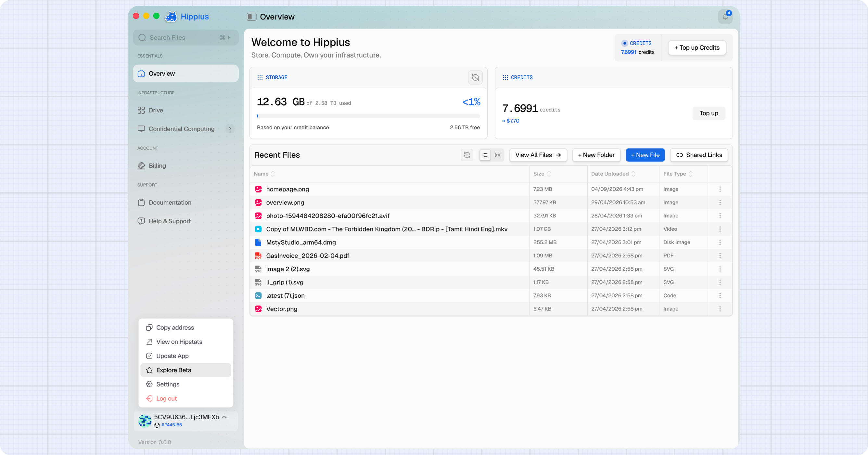Click the SVG icon next to li_grip (1).svg
Screen dimensions: 868x455
pyautogui.click(x=258, y=282)
